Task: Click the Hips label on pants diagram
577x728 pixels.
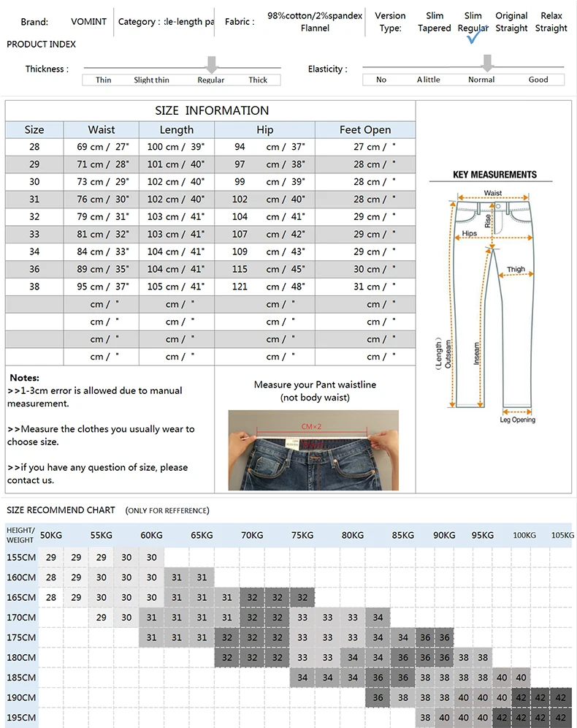Action: pyautogui.click(x=469, y=234)
